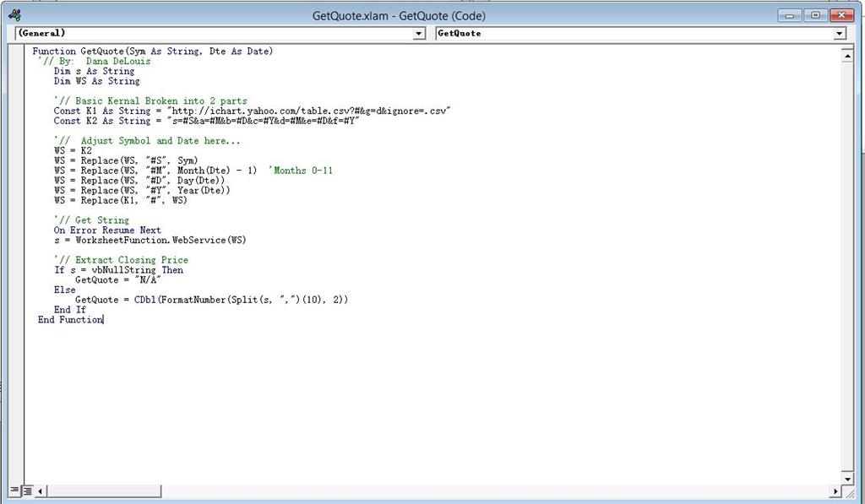
Task: Click the 'Const K1 As String' line
Action: point(252,111)
